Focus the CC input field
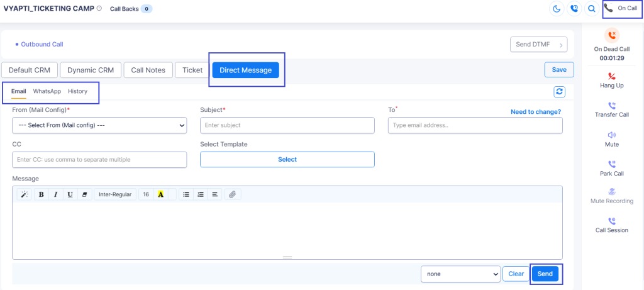The image size is (644, 290). tap(99, 159)
